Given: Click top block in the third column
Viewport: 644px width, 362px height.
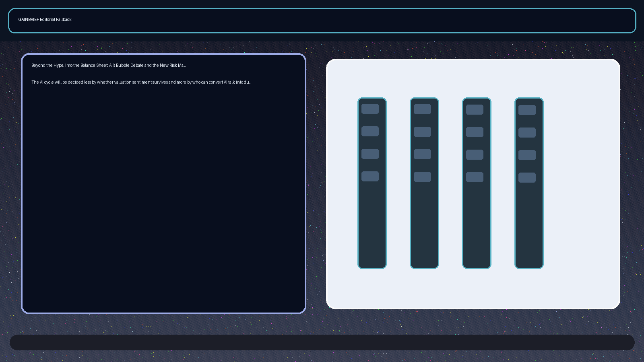Looking at the screenshot, I should coord(475,110).
